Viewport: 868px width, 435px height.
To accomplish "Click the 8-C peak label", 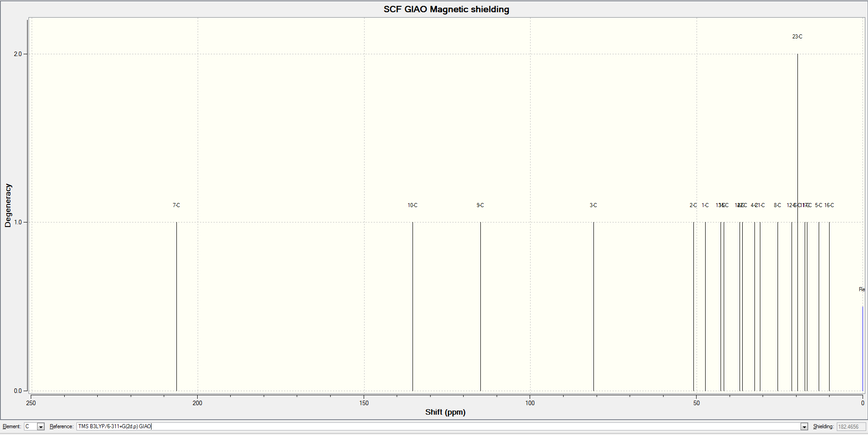I will click(x=778, y=205).
